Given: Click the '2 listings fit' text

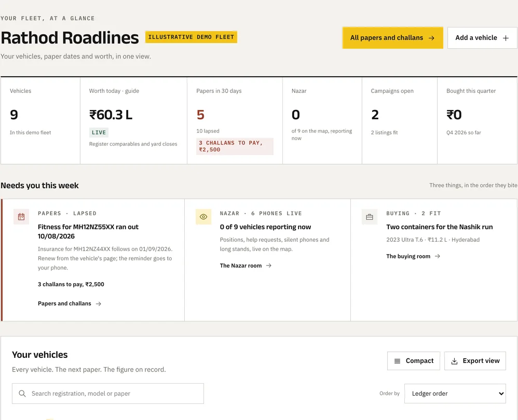Looking at the screenshot, I should [384, 133].
